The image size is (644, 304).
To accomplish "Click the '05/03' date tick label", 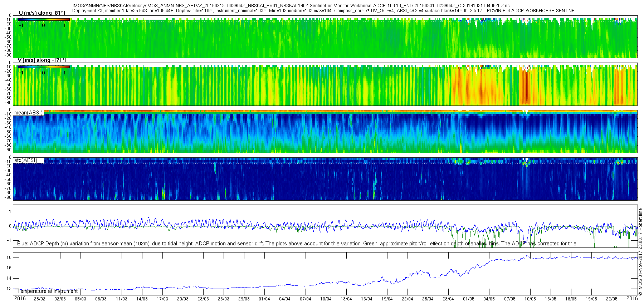I will (x=80, y=299).
